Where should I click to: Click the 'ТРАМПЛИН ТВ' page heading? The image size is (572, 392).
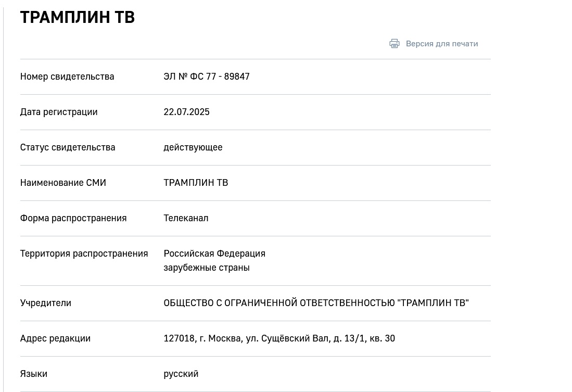click(78, 17)
